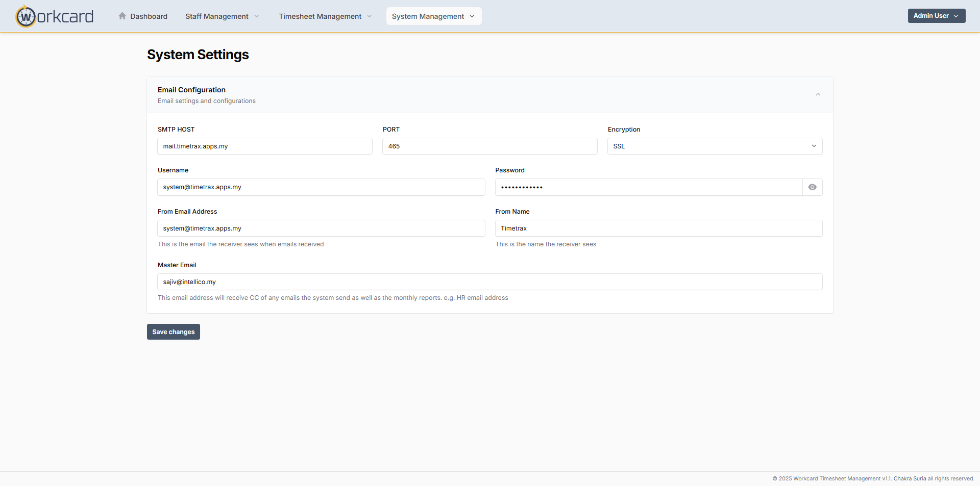Viewport: 980px width, 486px height.
Task: Open the Encryption dropdown
Action: (715, 146)
